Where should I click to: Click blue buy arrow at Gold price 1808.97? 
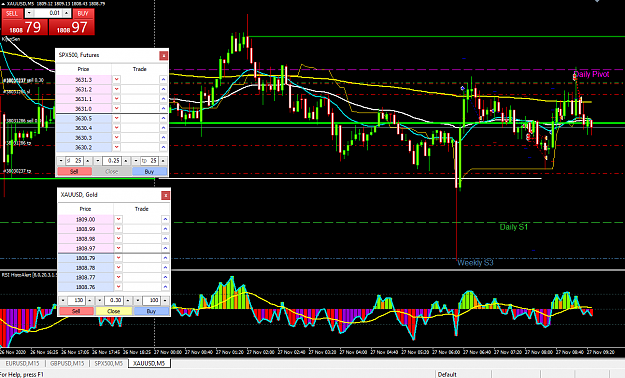click(x=165, y=248)
